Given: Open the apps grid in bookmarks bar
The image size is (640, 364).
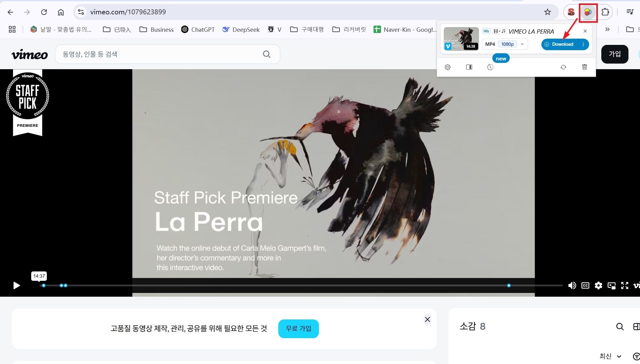Looking at the screenshot, I should pos(12,29).
